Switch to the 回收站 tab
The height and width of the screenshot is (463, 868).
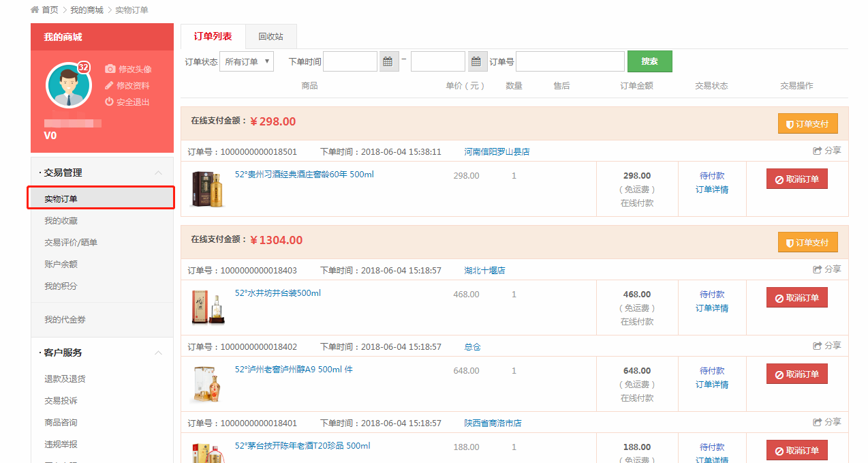click(270, 37)
